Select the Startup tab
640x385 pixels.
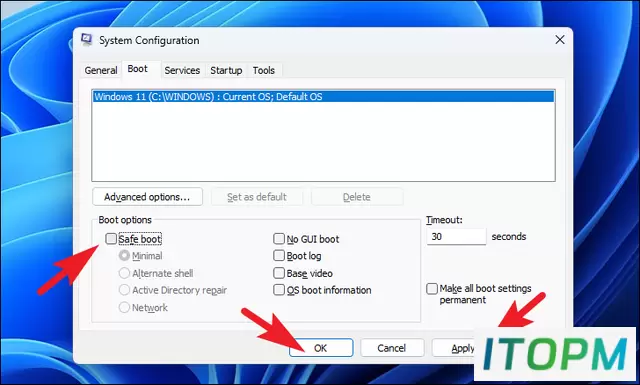[x=226, y=70]
